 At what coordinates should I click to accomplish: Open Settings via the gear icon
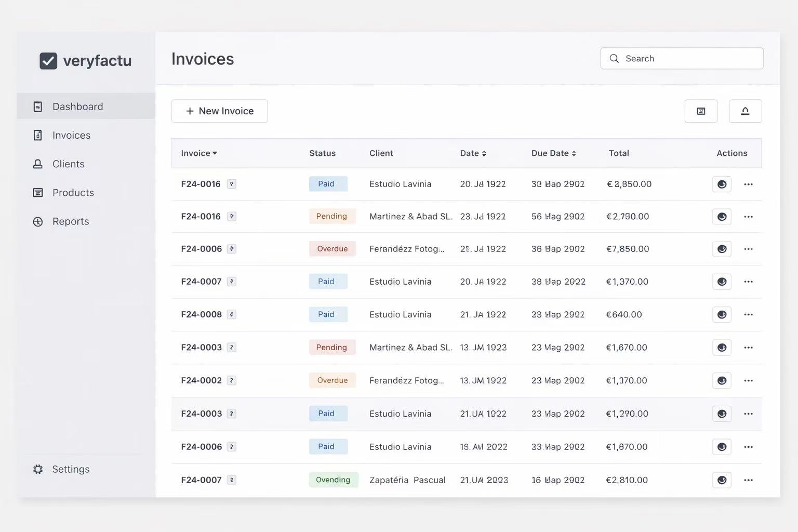[38, 469]
